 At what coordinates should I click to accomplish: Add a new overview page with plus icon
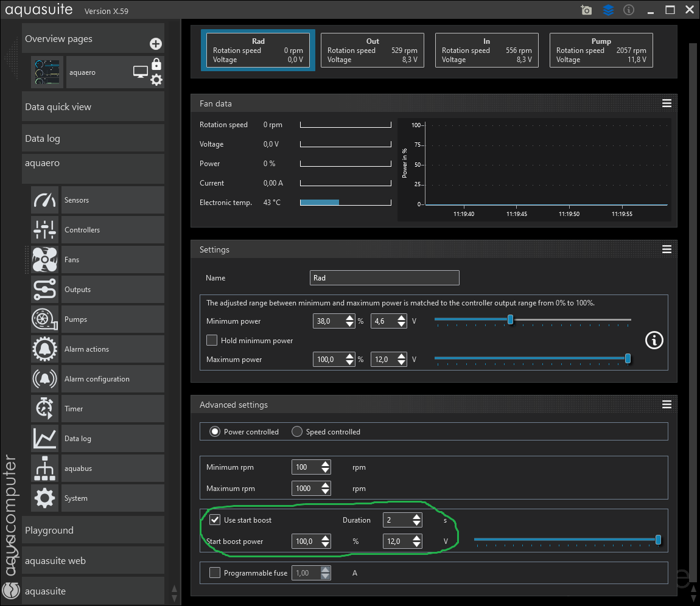(x=156, y=44)
